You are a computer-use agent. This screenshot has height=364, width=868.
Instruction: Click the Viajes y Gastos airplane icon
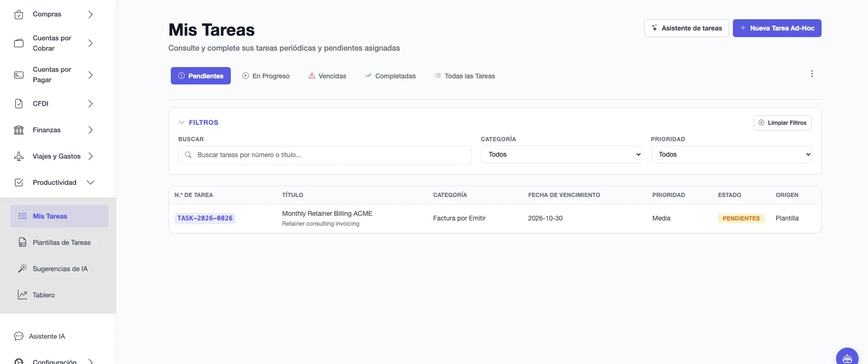pyautogui.click(x=19, y=156)
